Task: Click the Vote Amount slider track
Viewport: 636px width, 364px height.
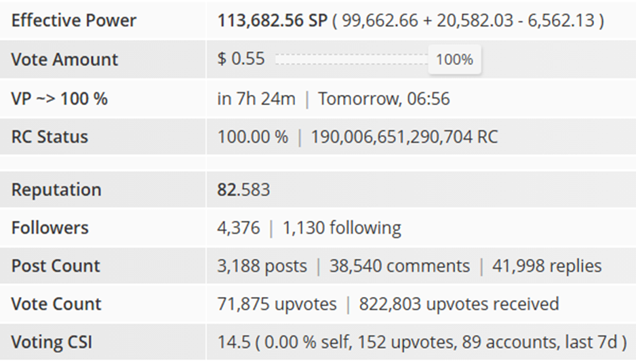Action: click(351, 59)
